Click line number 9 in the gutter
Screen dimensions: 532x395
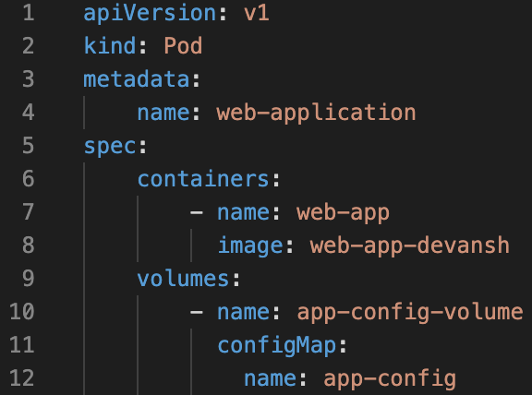[29, 279]
